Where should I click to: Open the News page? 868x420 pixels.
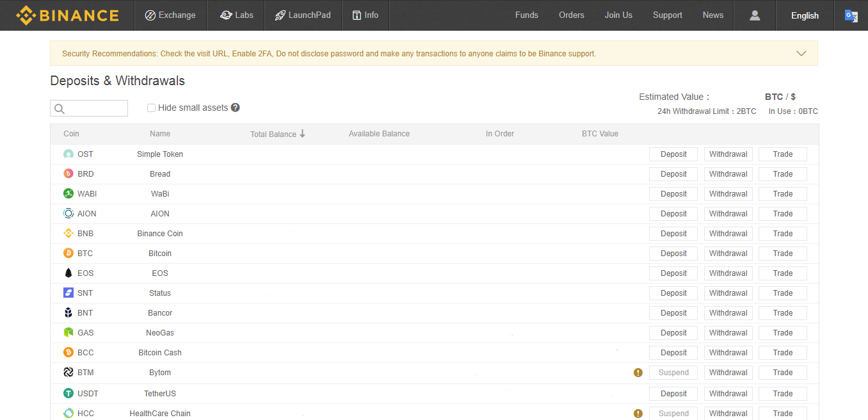(713, 15)
